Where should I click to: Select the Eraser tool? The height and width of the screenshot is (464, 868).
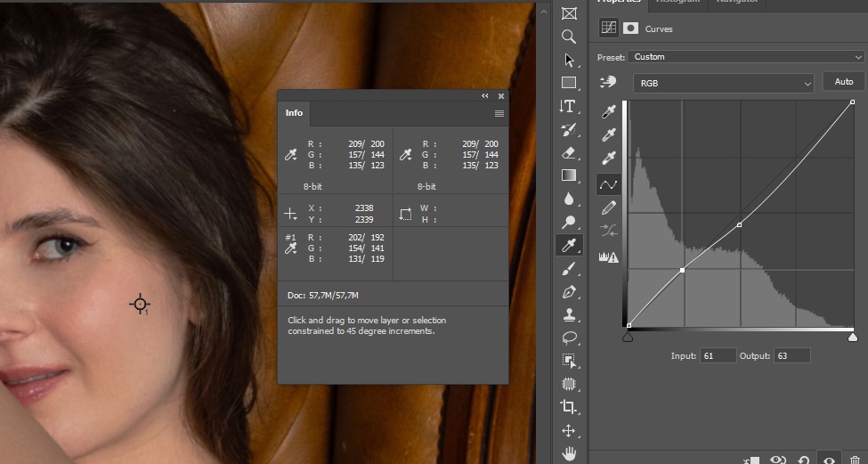tap(569, 152)
